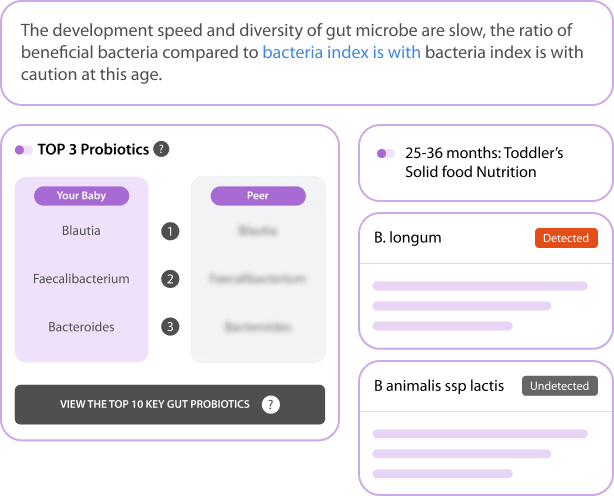Image resolution: width=614 pixels, height=496 pixels.
Task: Select the Your Baby column tab
Action: click(x=81, y=196)
